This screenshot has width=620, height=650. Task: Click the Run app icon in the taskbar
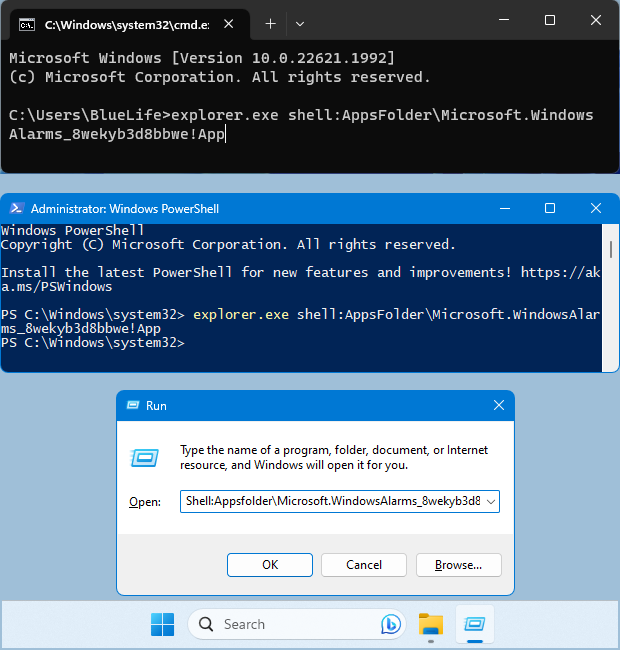(475, 624)
